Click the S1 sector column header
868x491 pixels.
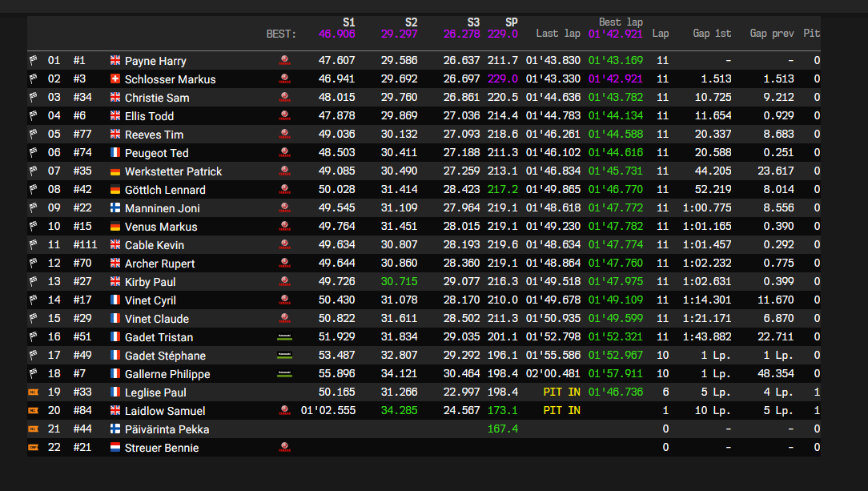[348, 22]
